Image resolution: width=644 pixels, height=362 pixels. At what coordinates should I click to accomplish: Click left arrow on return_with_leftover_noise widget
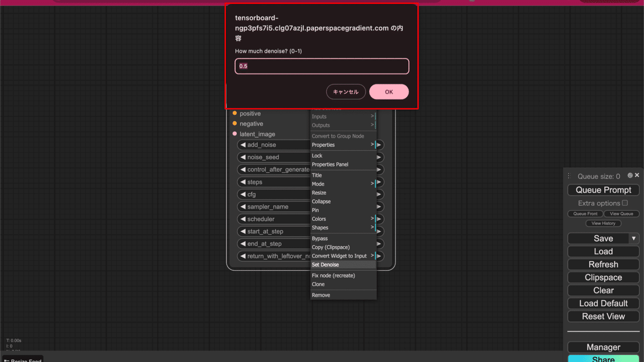pyautogui.click(x=243, y=256)
